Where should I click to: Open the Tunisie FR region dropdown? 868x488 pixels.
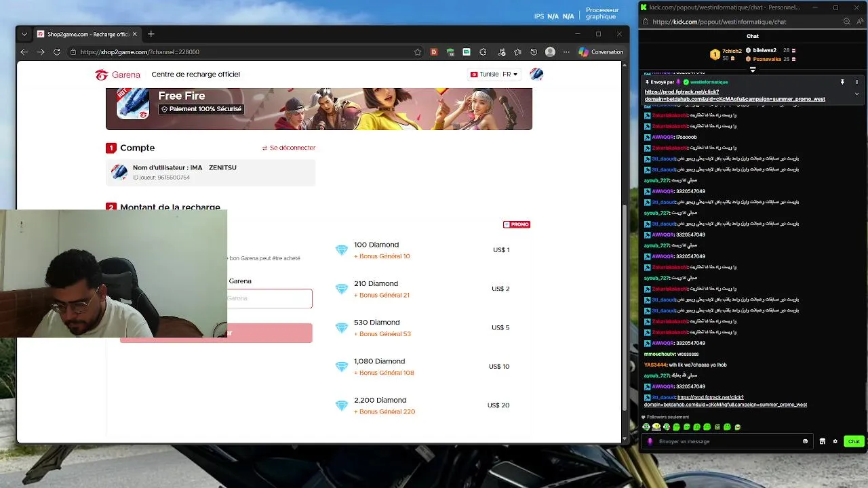494,75
